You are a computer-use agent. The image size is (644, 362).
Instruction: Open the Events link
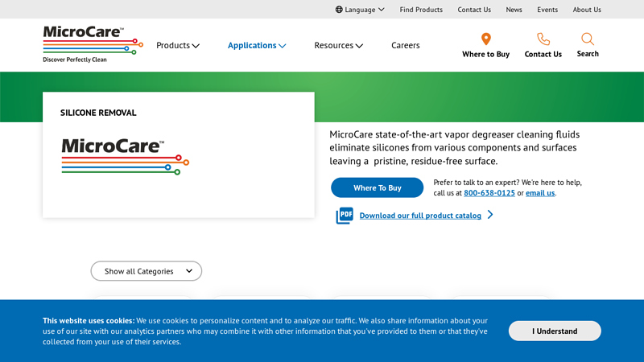pos(547,10)
